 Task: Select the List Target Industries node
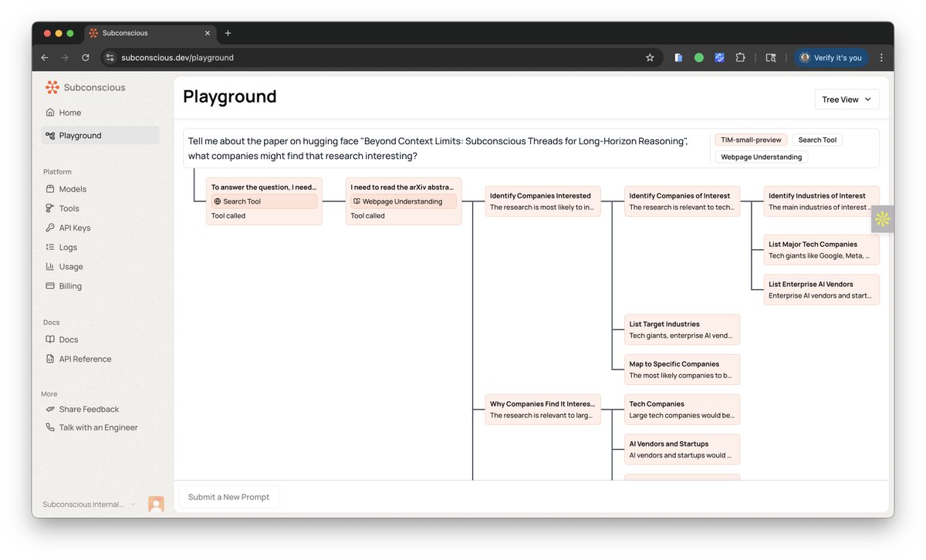click(x=682, y=329)
